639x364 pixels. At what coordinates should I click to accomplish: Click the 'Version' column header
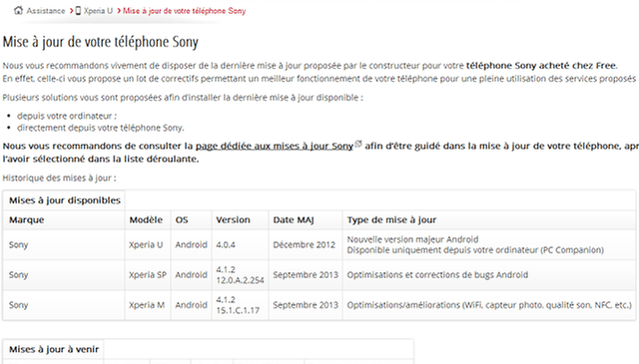(233, 219)
